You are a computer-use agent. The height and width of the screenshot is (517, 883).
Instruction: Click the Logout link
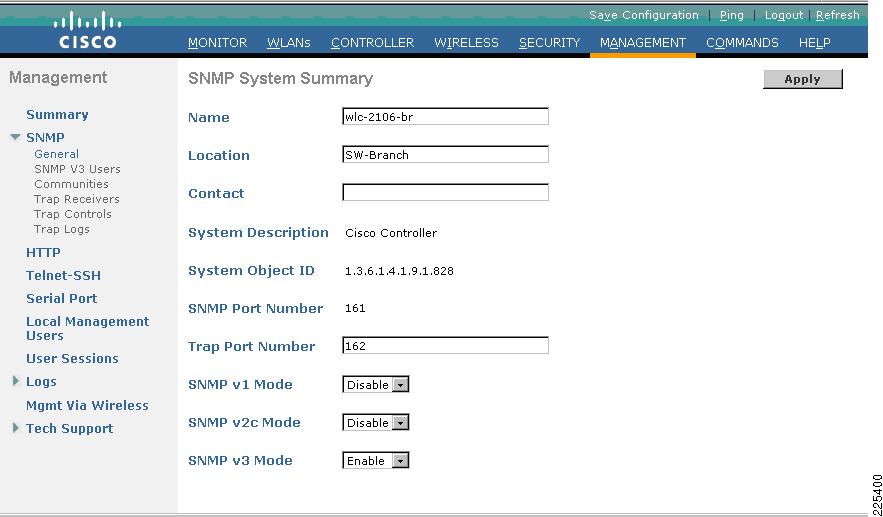pyautogui.click(x=783, y=15)
